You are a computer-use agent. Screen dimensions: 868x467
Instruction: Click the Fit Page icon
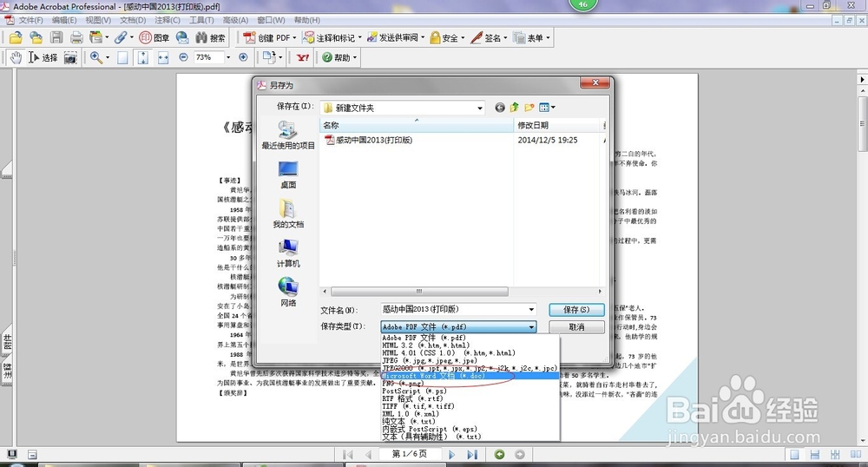pyautogui.click(x=143, y=57)
